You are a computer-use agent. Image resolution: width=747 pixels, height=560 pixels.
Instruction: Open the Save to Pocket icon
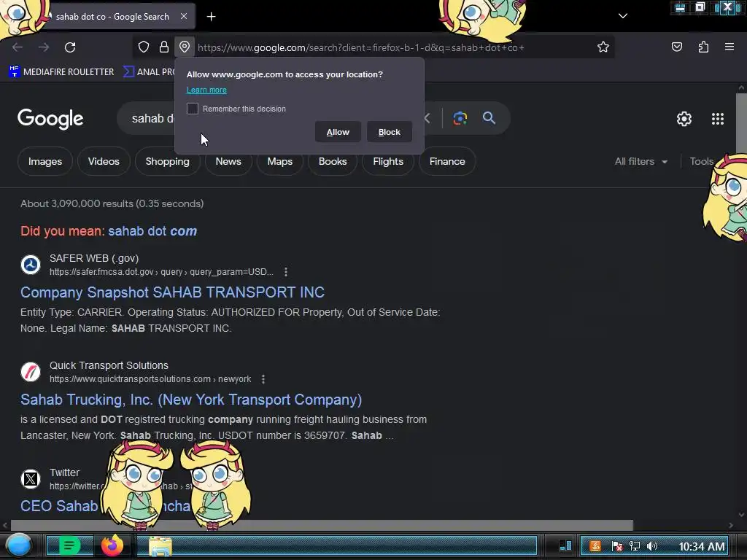click(676, 47)
